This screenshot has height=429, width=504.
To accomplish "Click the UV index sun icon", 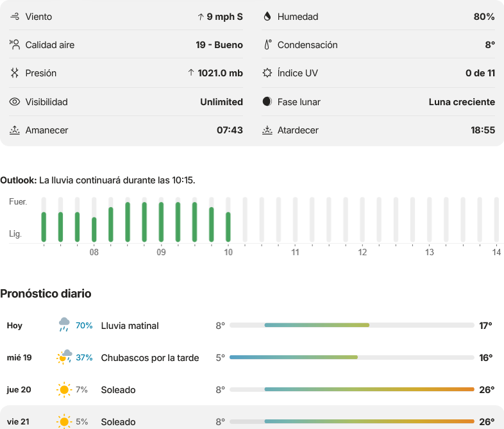I will 267,73.
